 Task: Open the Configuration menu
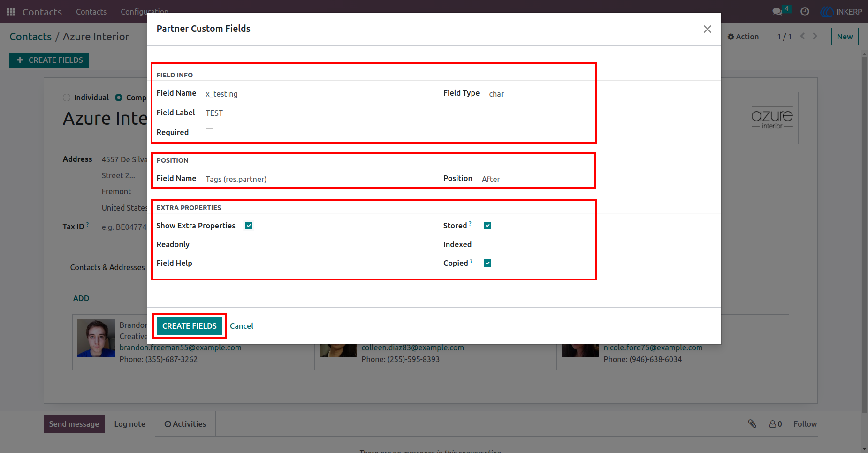(x=144, y=12)
